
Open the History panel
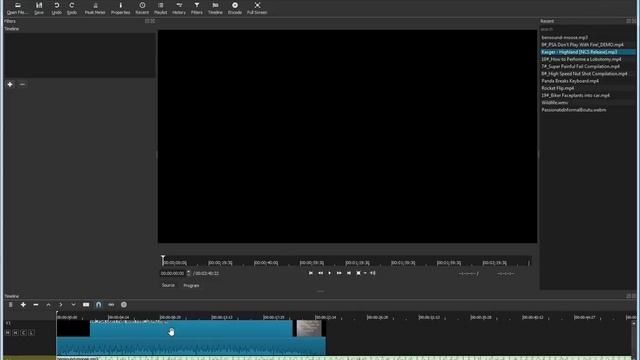[x=179, y=8]
